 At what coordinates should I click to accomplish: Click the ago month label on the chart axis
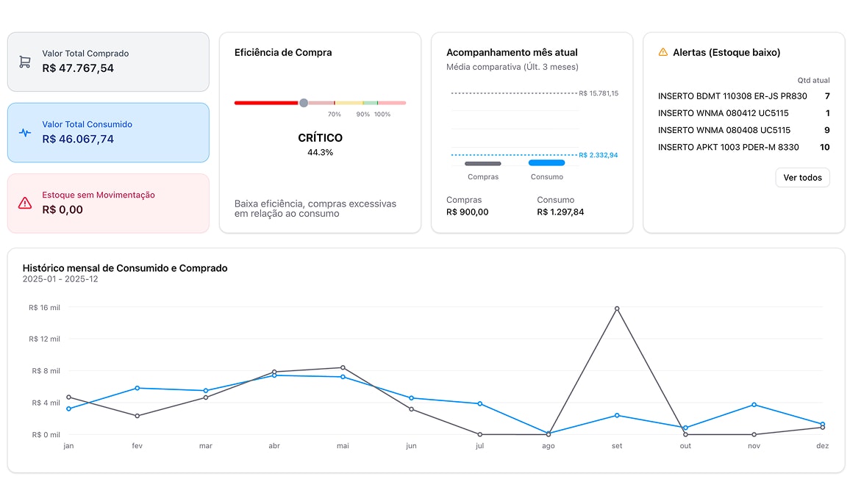548,446
